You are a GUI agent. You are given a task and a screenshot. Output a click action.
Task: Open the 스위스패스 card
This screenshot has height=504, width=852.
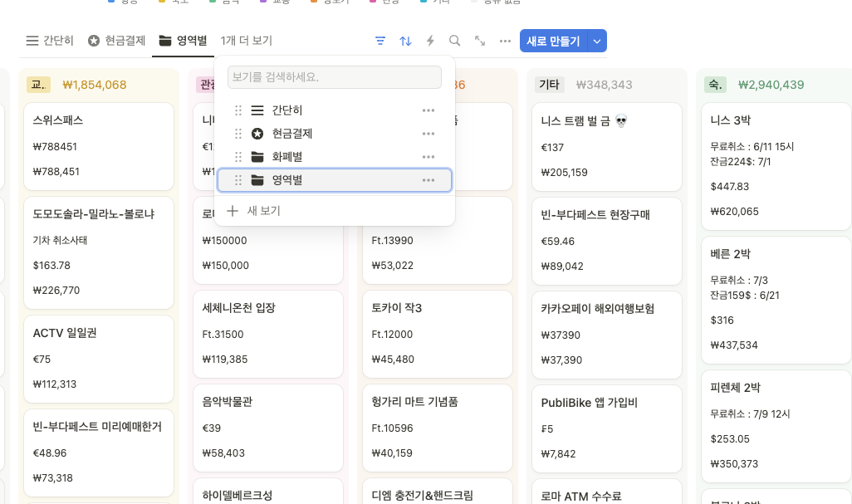(x=99, y=147)
